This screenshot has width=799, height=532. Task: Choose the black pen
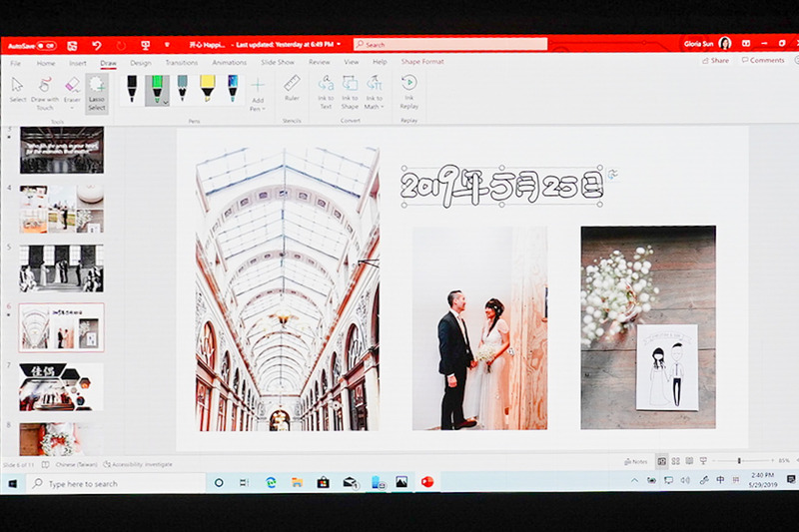132,89
